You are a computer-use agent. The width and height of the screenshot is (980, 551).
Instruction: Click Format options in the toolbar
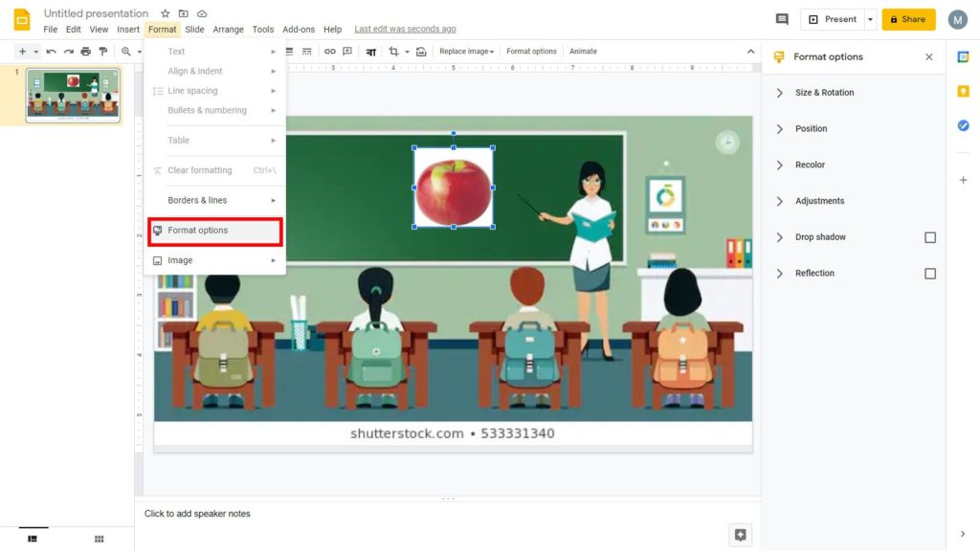point(531,52)
